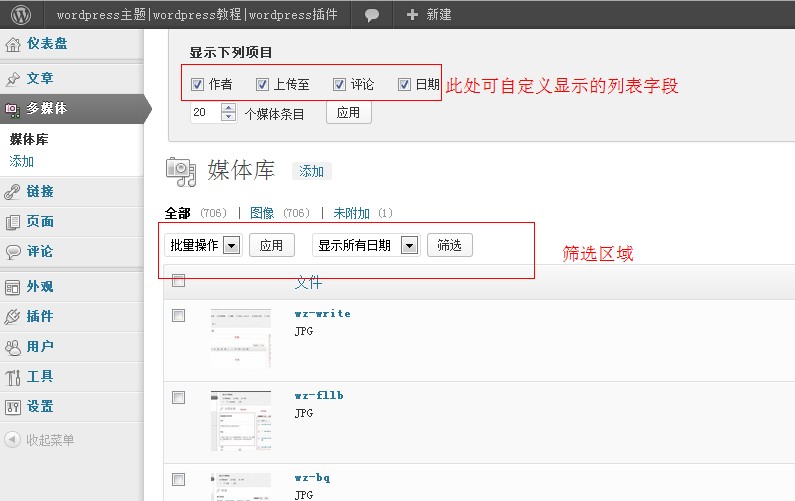This screenshot has height=501, width=795.
Task: Open the 插件 plugins menu
Action: [40, 316]
